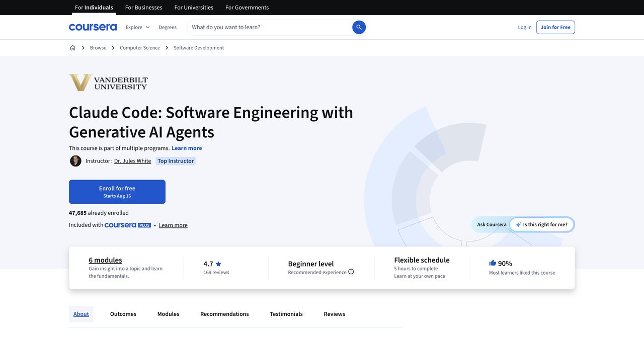Jump to the Reviews tab
The width and height of the screenshot is (644, 337).
[x=335, y=314]
